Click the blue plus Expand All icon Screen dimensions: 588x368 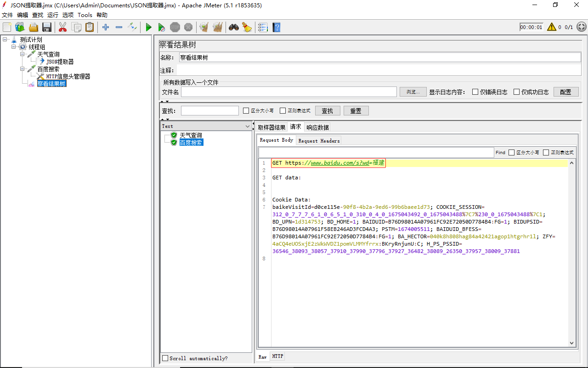[106, 27]
